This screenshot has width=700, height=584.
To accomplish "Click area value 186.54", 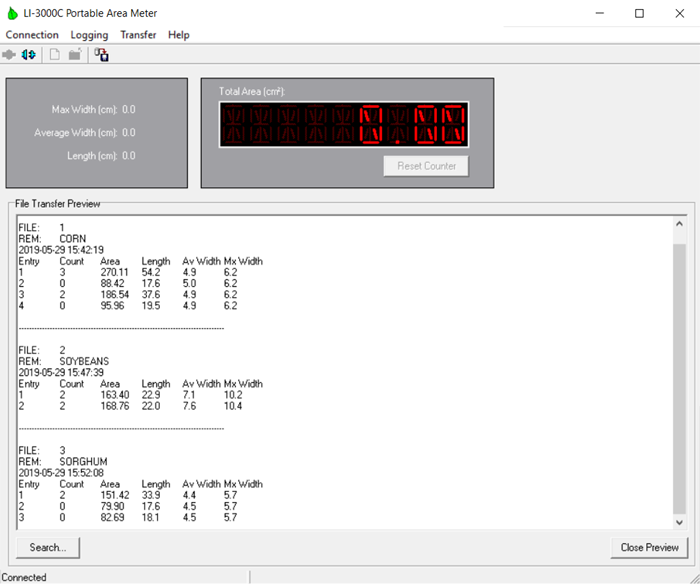I will [114, 295].
